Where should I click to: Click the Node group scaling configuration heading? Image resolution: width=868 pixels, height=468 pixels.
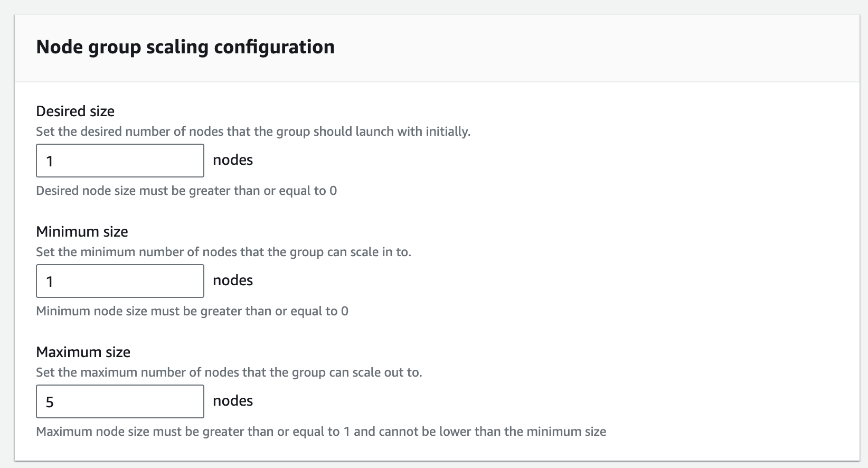(185, 46)
